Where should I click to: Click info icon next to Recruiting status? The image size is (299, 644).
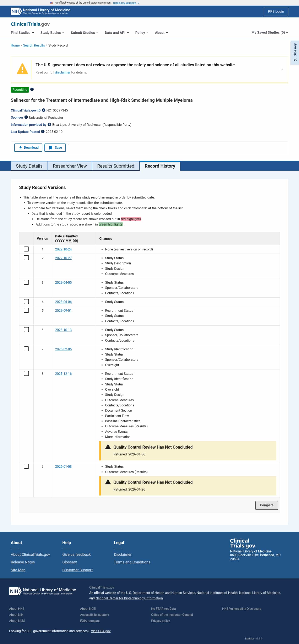coord(32,90)
